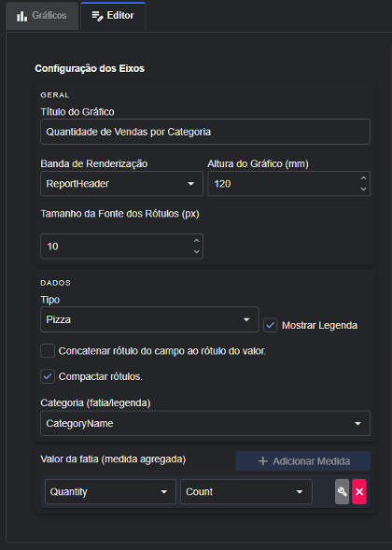Open the Tipo dropdown showing Pizza
The width and height of the screenshot is (392, 550).
pos(149,319)
